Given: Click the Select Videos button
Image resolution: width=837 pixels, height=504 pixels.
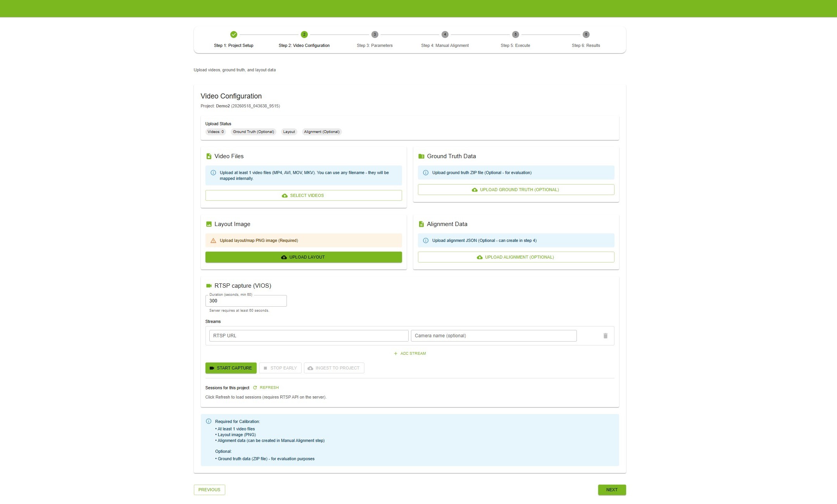Looking at the screenshot, I should coord(304,195).
